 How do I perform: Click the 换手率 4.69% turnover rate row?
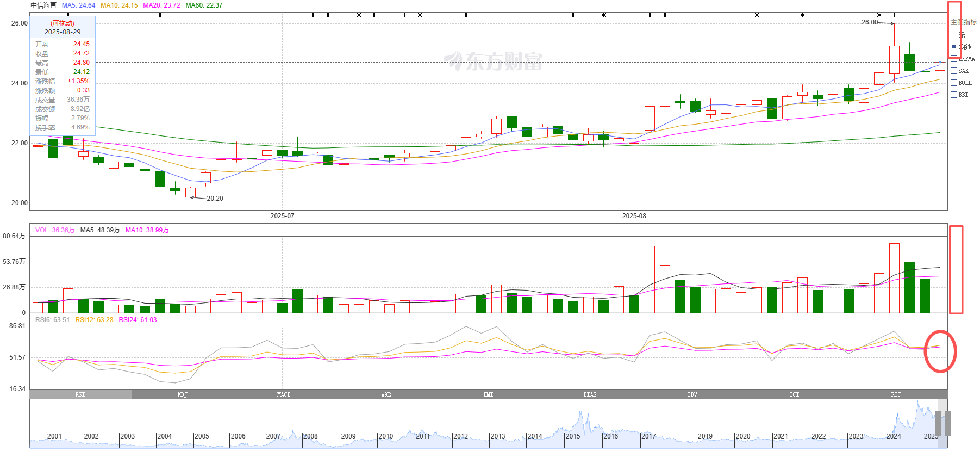[63, 127]
